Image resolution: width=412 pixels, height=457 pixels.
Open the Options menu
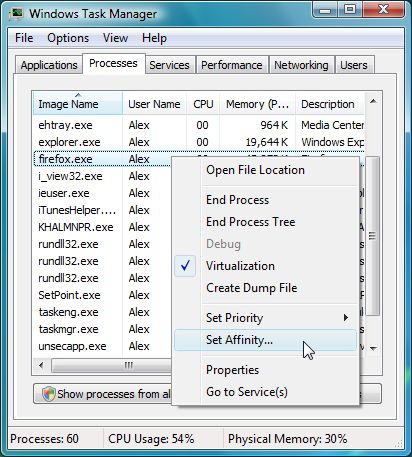click(x=68, y=38)
